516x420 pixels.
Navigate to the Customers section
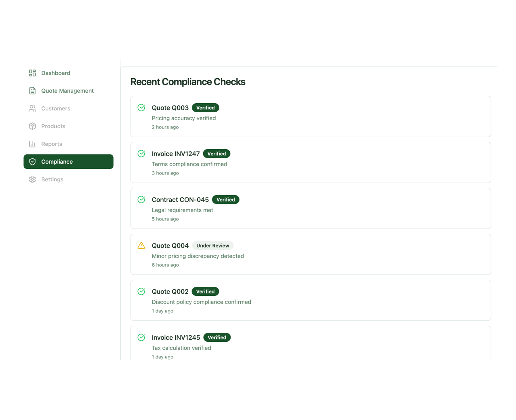56,108
